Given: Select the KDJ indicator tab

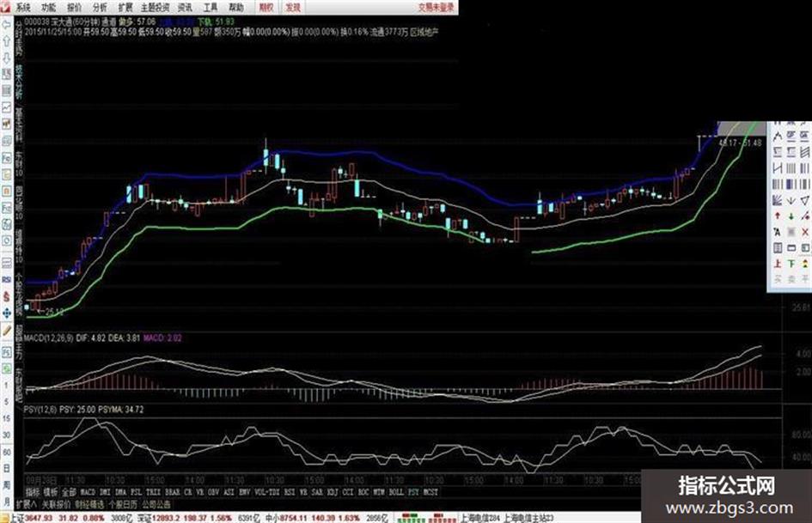Looking at the screenshot, I should point(333,492).
